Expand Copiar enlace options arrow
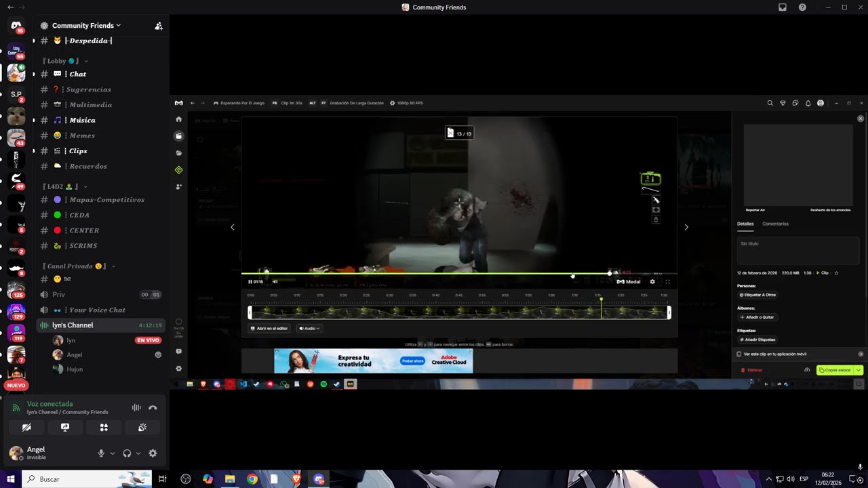The image size is (868, 488). pyautogui.click(x=859, y=370)
